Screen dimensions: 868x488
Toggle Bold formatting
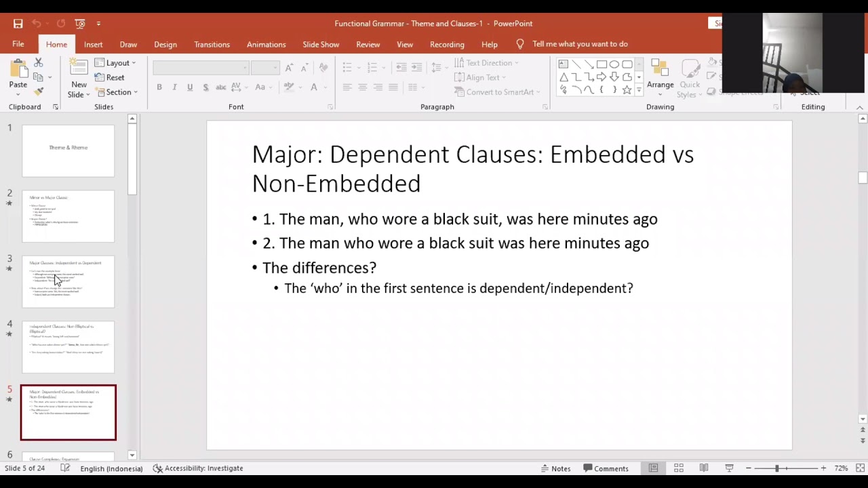159,87
